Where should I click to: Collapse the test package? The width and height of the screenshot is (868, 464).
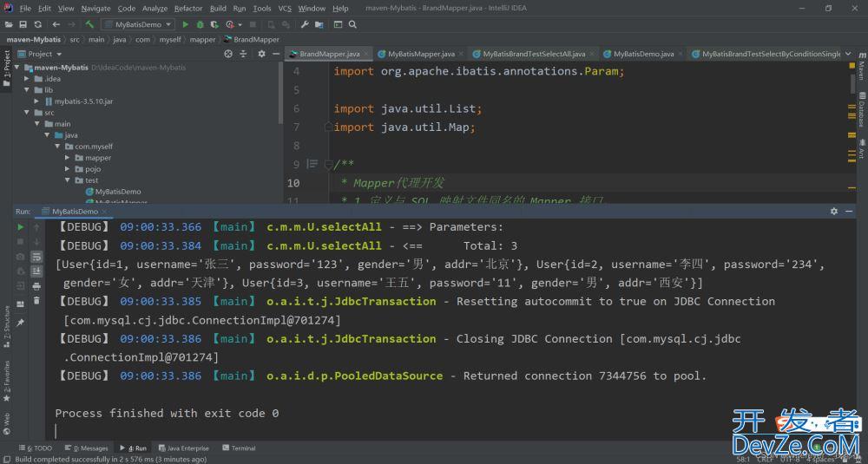[x=68, y=180]
